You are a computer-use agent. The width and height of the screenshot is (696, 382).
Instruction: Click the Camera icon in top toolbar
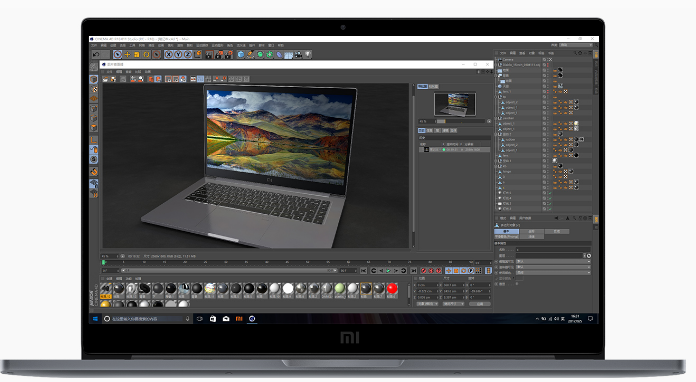(299, 55)
